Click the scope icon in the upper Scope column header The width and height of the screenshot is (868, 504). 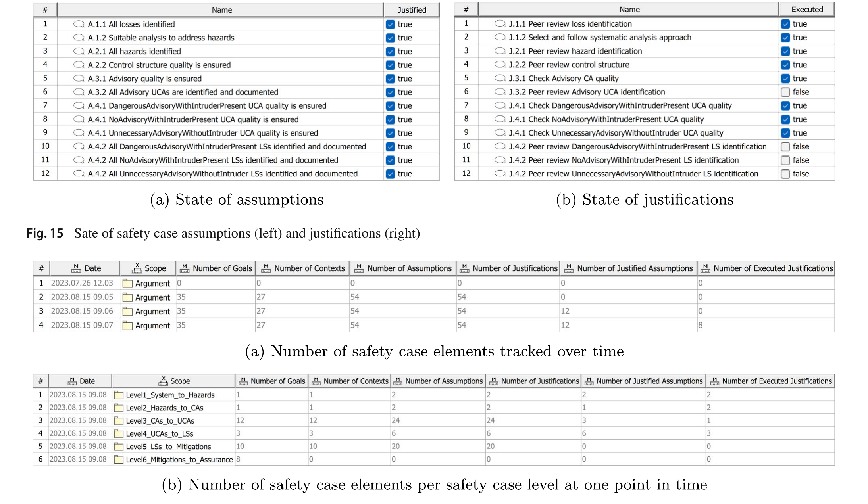pyautogui.click(x=137, y=268)
